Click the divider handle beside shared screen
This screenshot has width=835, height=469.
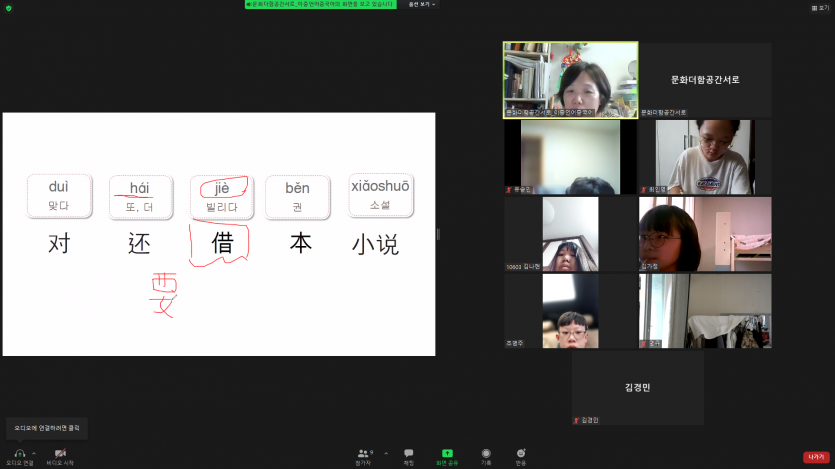click(438, 234)
